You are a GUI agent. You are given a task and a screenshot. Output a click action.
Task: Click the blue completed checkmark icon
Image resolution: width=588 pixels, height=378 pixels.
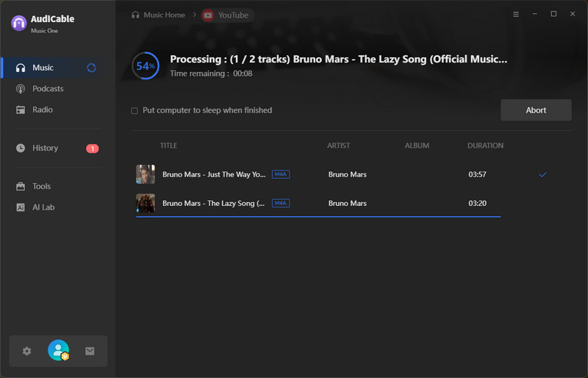(x=542, y=174)
